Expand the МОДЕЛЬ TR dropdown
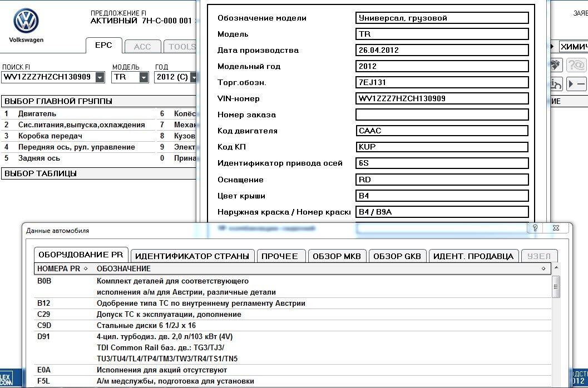 (x=144, y=77)
